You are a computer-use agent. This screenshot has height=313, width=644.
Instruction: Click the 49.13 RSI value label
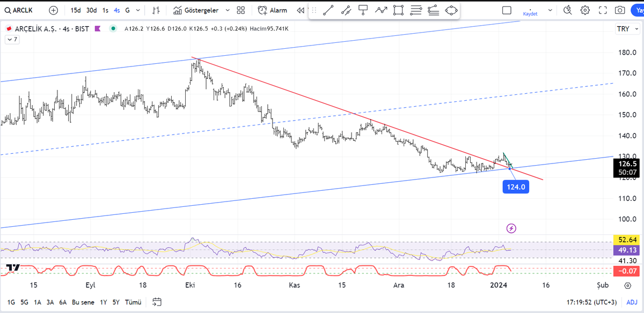(x=627, y=250)
